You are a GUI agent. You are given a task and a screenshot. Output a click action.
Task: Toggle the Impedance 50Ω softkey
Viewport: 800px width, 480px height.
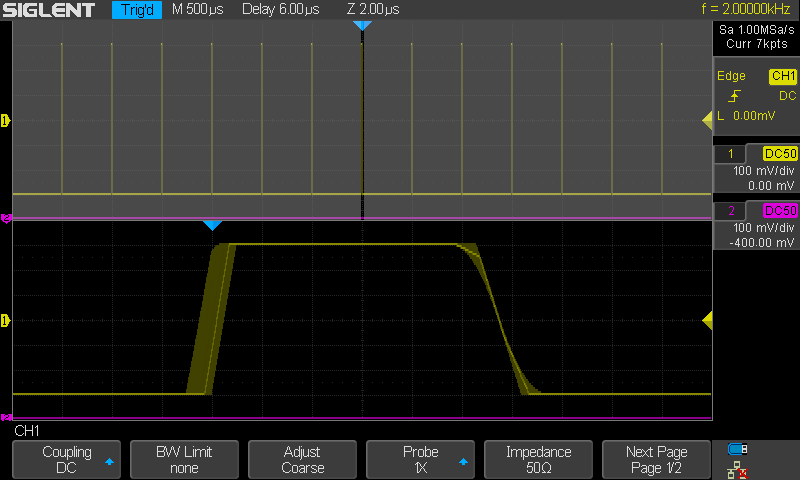(538, 459)
